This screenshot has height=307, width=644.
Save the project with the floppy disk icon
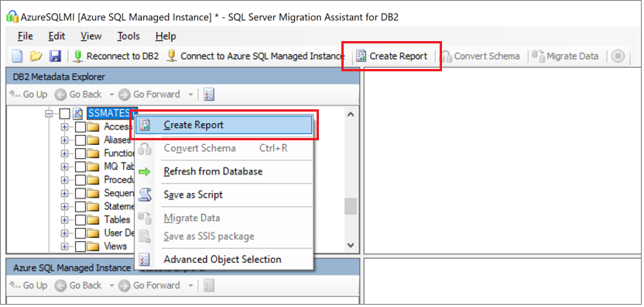[x=55, y=56]
